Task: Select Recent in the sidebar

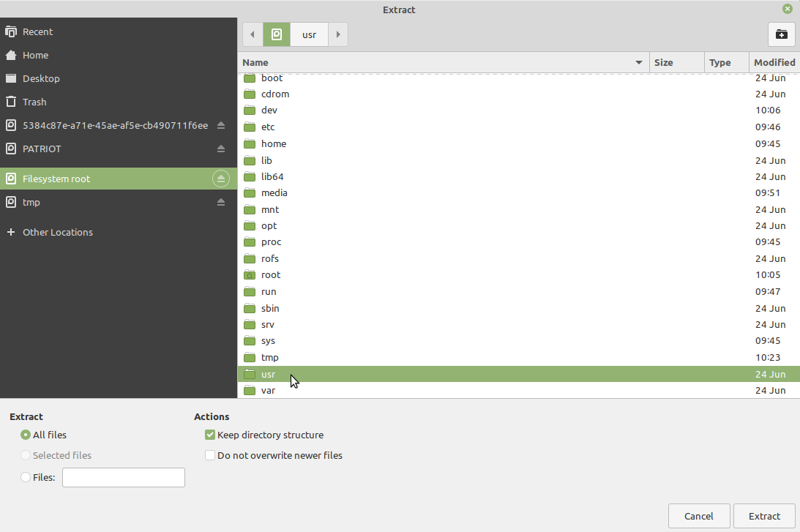Action: (37, 31)
